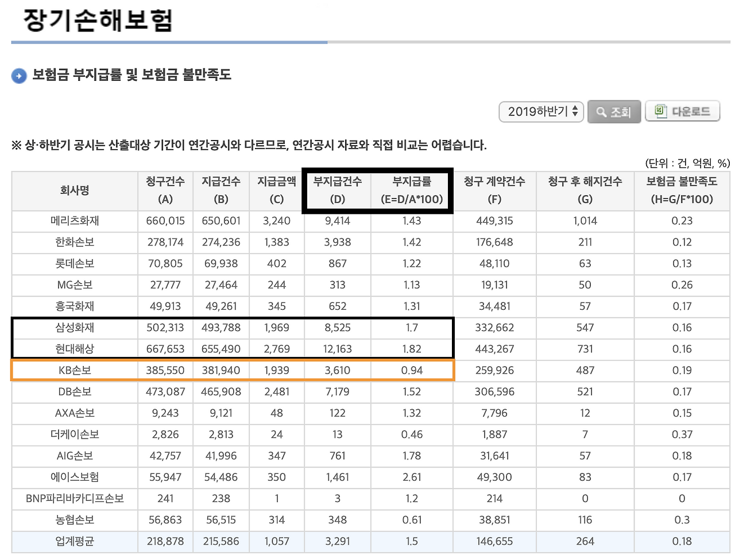Click the blue arrow bullet beside 보험금 부지급률 heading

[x=18, y=75]
